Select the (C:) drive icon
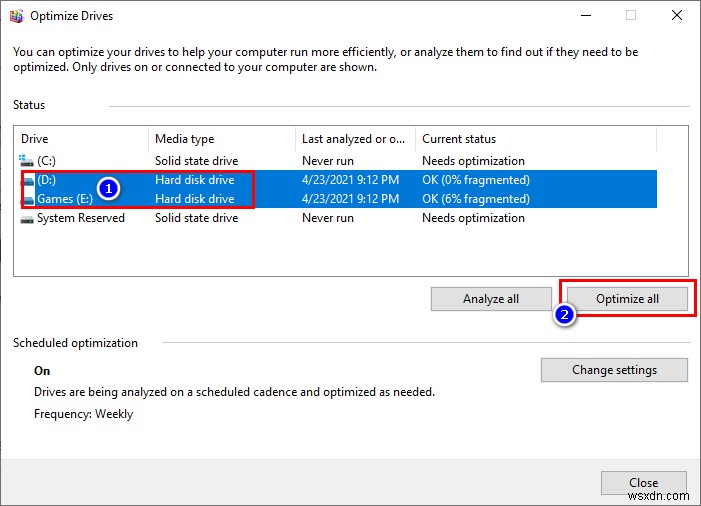The height and width of the screenshot is (506, 701). 26,160
